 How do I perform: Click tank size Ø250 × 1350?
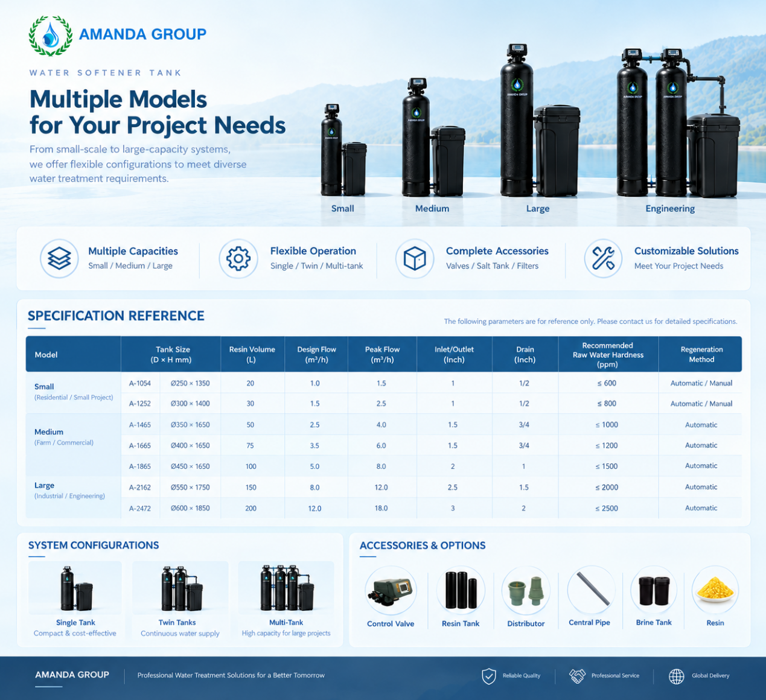[x=190, y=383]
